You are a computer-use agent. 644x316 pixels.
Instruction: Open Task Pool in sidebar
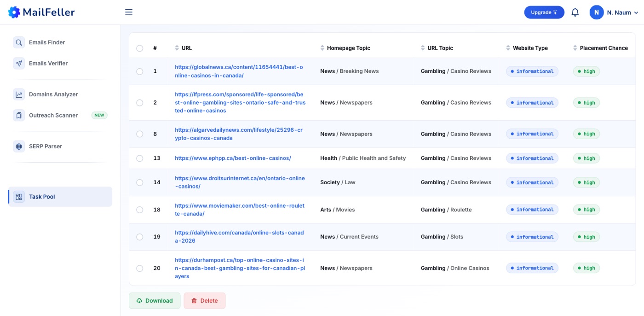pyautogui.click(x=60, y=197)
